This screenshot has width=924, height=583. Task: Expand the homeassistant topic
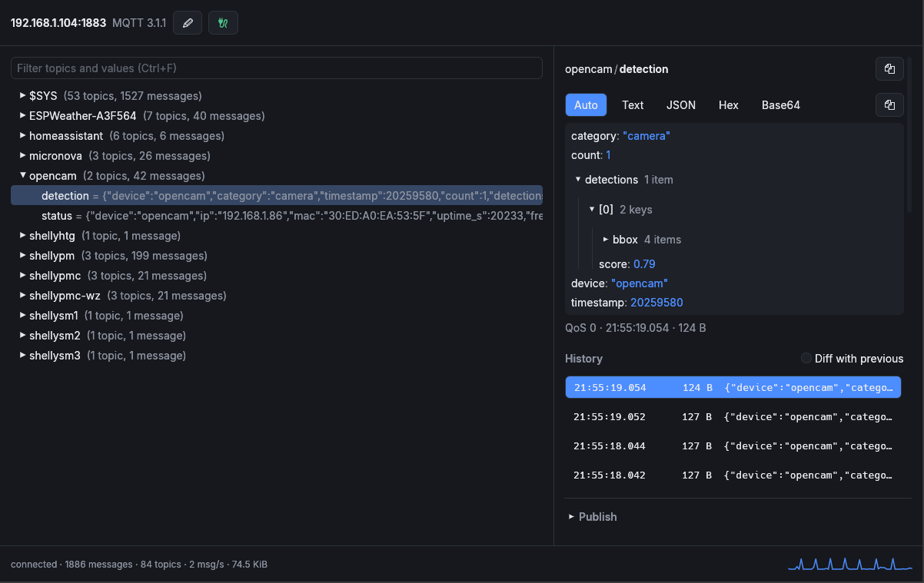(x=23, y=136)
